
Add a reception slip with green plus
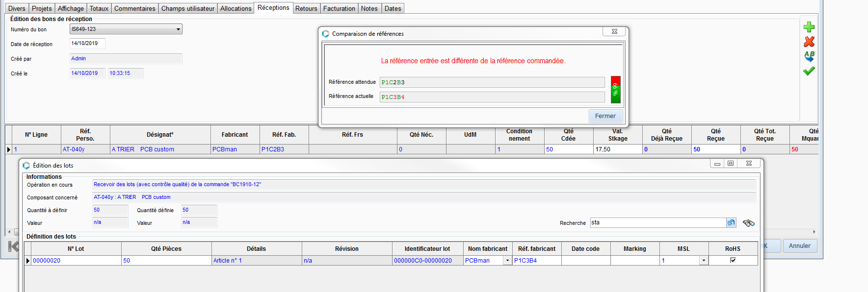click(x=809, y=27)
